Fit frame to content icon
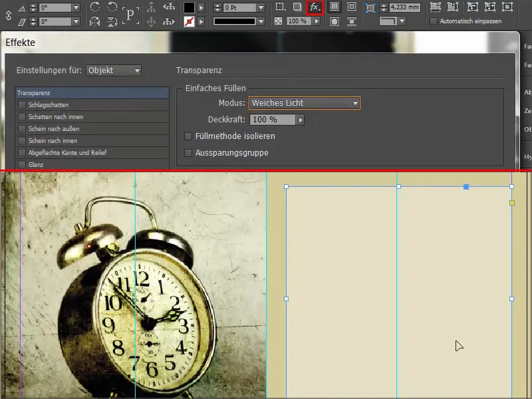This screenshot has height=399, width=532. pos(489,7)
